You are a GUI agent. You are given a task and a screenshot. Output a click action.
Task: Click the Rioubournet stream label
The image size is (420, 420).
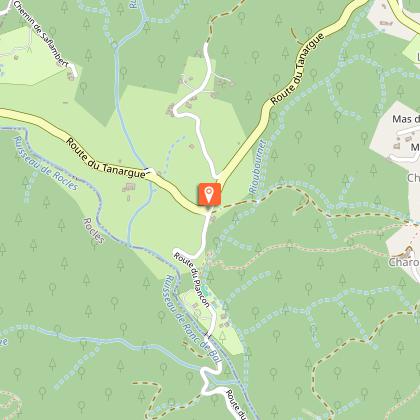pos(258,167)
